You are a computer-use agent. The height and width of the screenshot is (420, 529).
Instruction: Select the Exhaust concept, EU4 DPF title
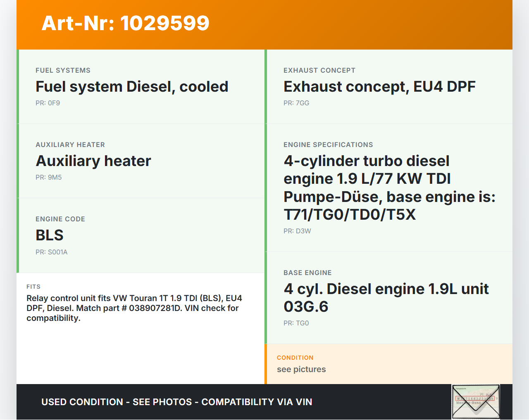[x=379, y=87]
